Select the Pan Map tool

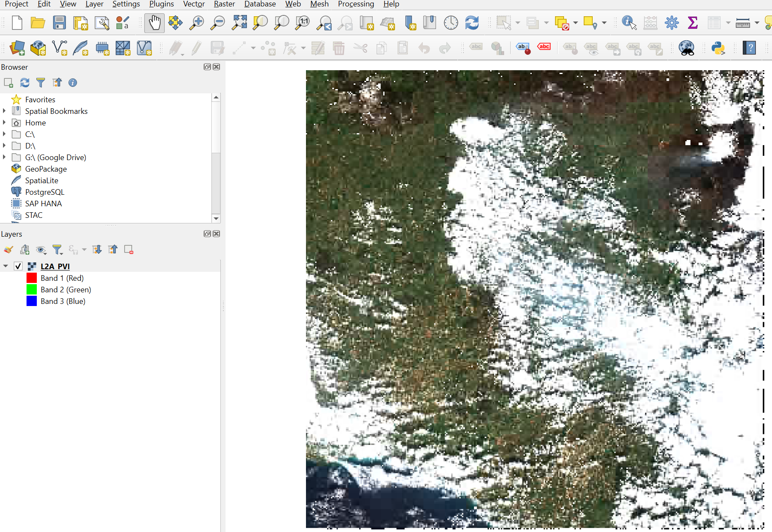154,23
